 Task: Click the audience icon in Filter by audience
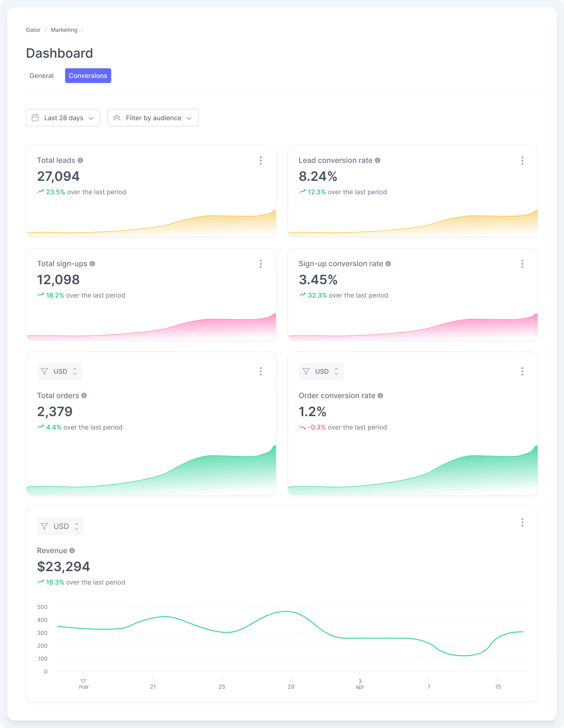coord(117,118)
